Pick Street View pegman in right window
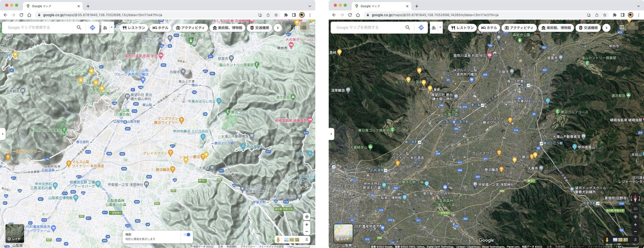Viewport: 644px width, 248px height. coord(607,240)
